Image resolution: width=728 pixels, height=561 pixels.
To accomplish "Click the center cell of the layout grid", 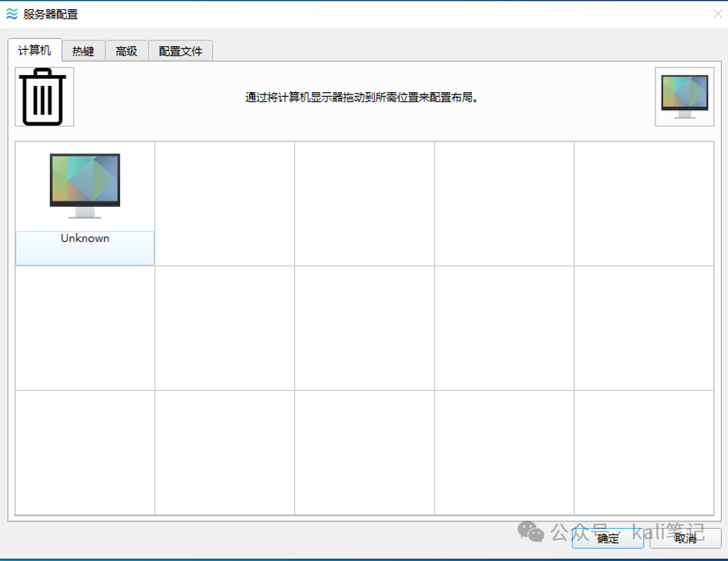I will [364, 327].
